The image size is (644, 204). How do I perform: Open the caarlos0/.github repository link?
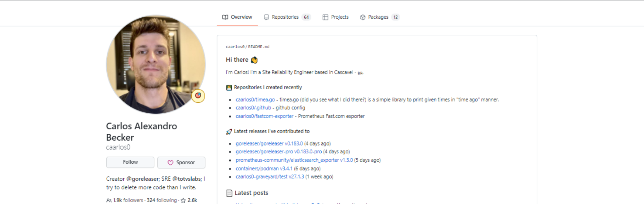pyautogui.click(x=253, y=108)
